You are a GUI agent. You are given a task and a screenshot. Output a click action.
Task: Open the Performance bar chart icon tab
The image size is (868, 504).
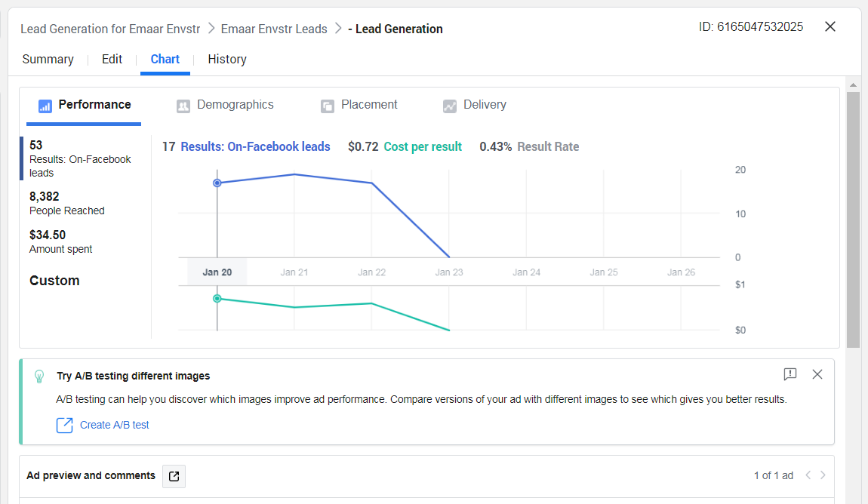[45, 106]
